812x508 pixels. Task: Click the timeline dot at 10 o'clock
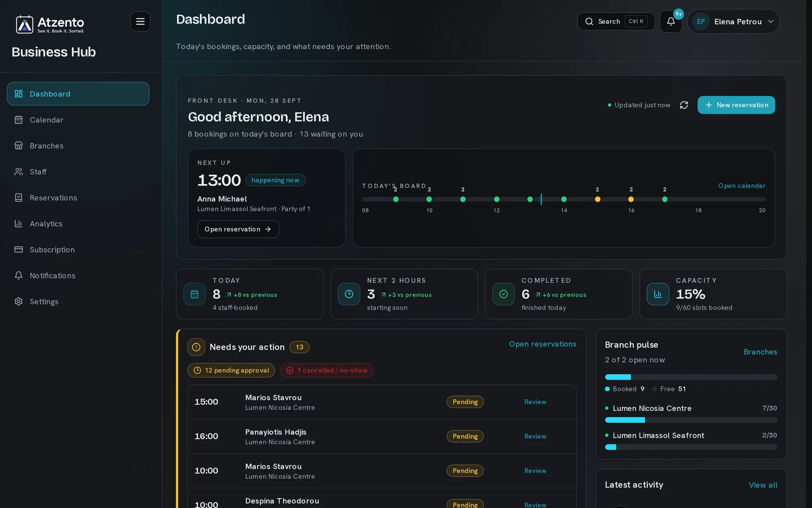[x=429, y=199]
